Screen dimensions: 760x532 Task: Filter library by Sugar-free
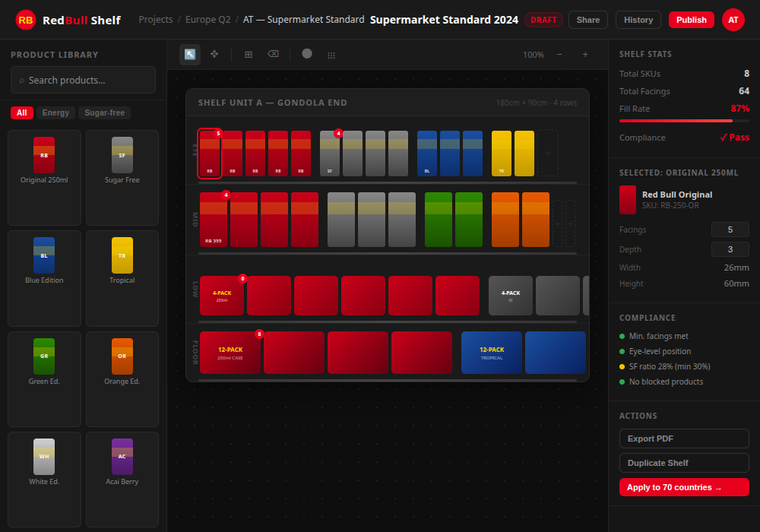pyautogui.click(x=104, y=113)
